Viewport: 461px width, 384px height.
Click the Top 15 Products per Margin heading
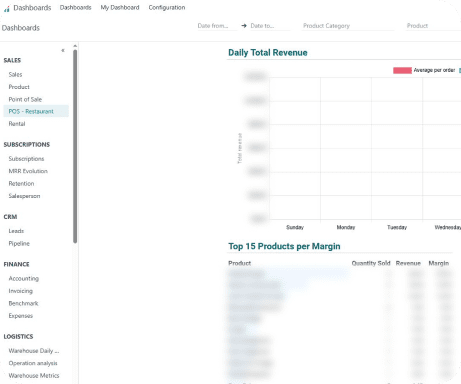(x=284, y=246)
